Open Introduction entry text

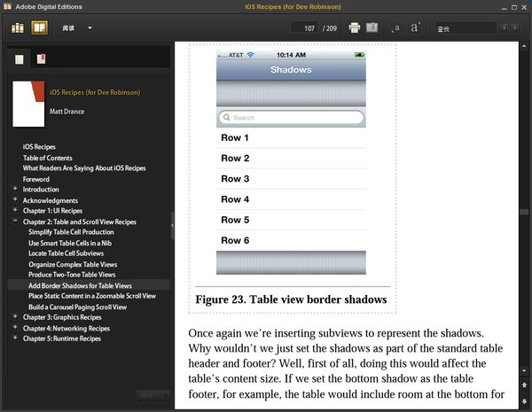click(x=41, y=190)
